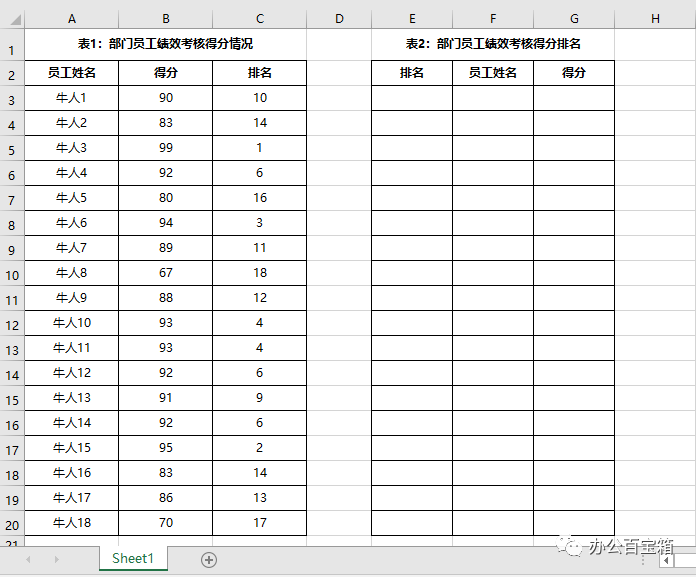The height and width of the screenshot is (577, 696).
Task: Select row 15 header
Action: [x=12, y=398]
